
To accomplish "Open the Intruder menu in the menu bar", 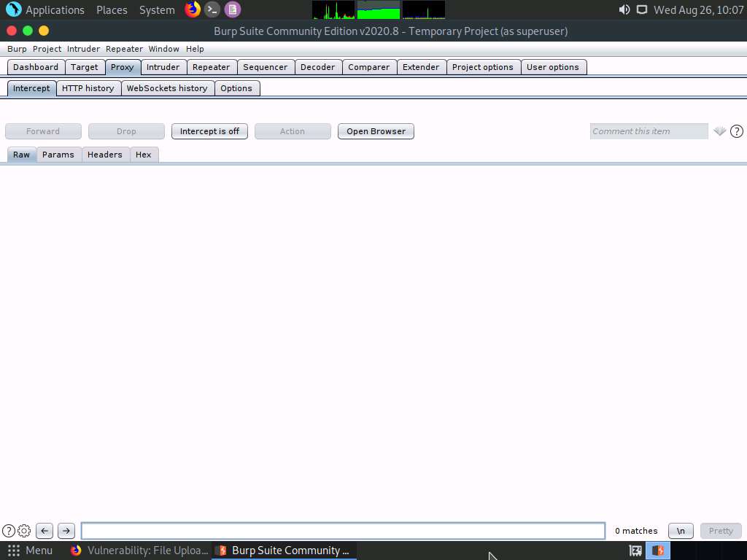I will pos(83,49).
